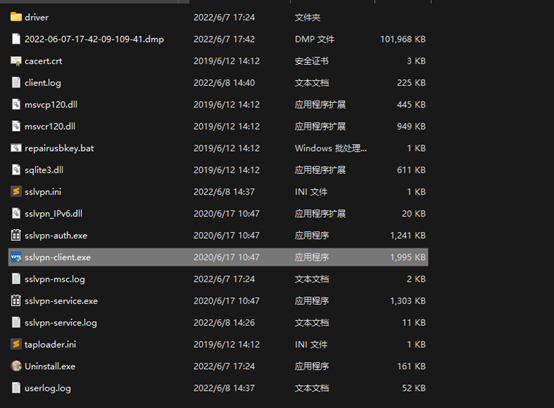This screenshot has height=408, width=554.
Task: Click the 1,241 KB size of sslvpn-auth.exe
Action: click(408, 236)
